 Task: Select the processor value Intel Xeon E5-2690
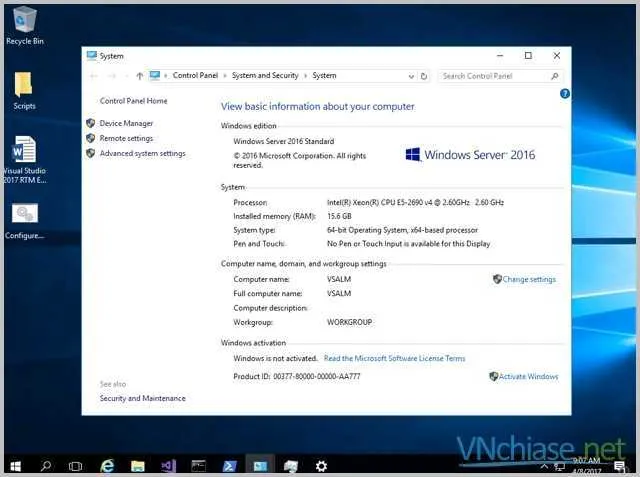point(415,202)
